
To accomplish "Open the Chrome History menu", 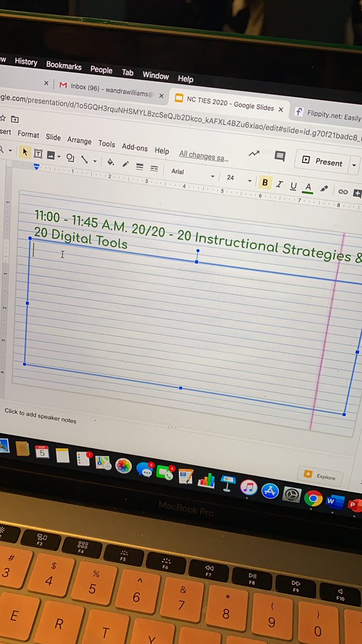I will 26,62.
